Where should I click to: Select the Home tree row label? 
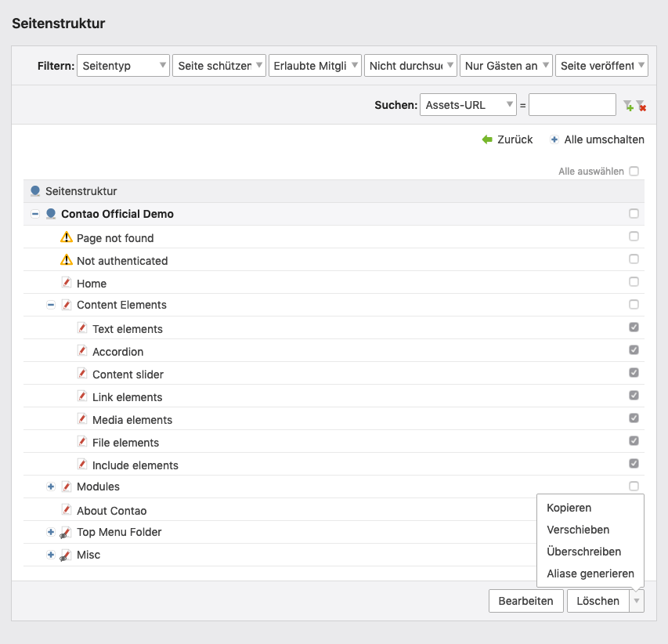[92, 284]
